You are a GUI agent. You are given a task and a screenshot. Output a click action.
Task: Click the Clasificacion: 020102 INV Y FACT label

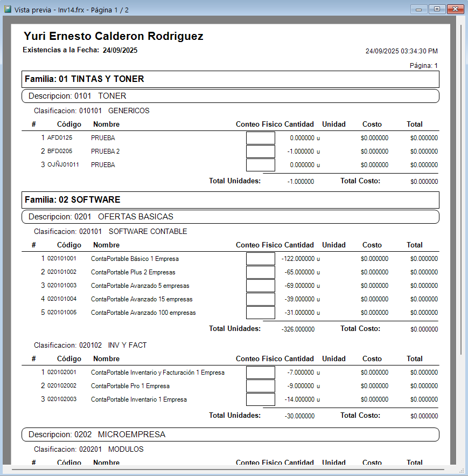[x=90, y=345]
